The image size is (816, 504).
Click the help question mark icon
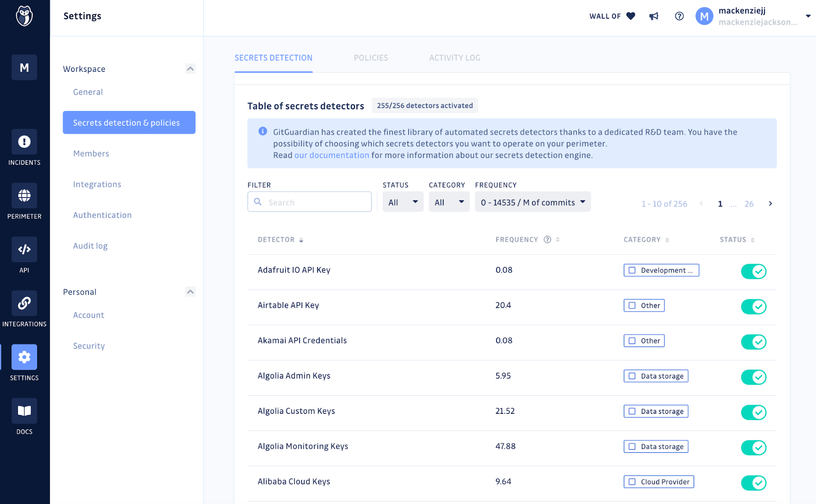pos(679,16)
